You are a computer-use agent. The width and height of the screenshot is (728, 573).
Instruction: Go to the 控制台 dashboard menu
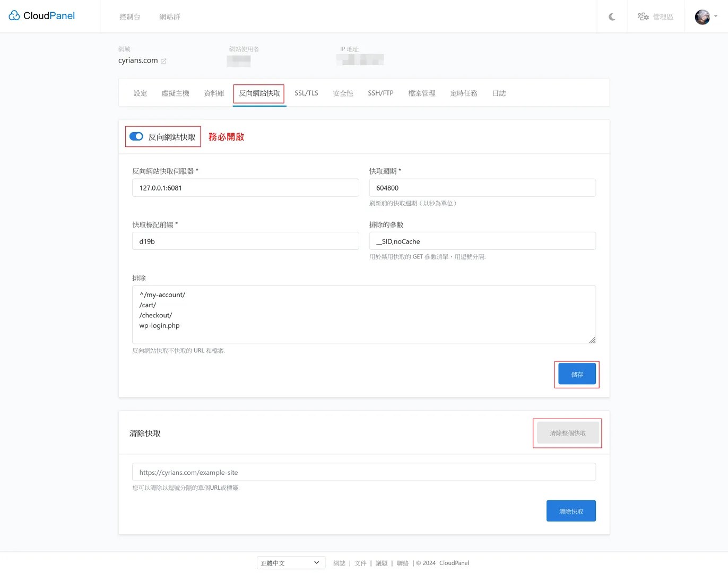coord(130,17)
